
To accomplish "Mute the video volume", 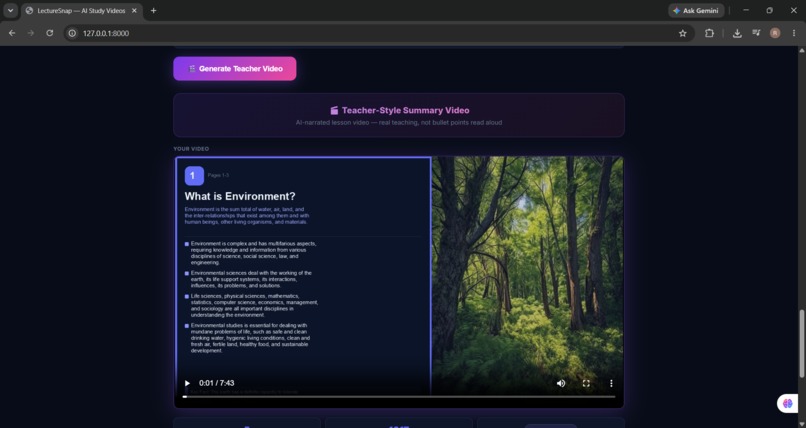I will [x=561, y=383].
